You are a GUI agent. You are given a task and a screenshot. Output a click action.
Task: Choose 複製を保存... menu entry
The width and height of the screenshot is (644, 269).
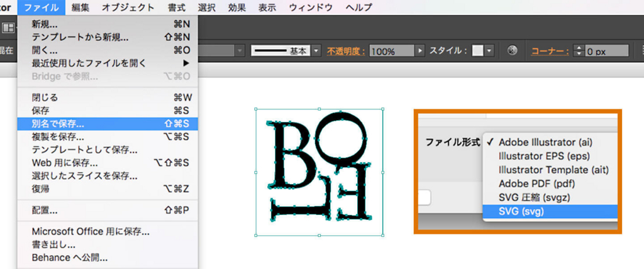[x=108, y=137]
